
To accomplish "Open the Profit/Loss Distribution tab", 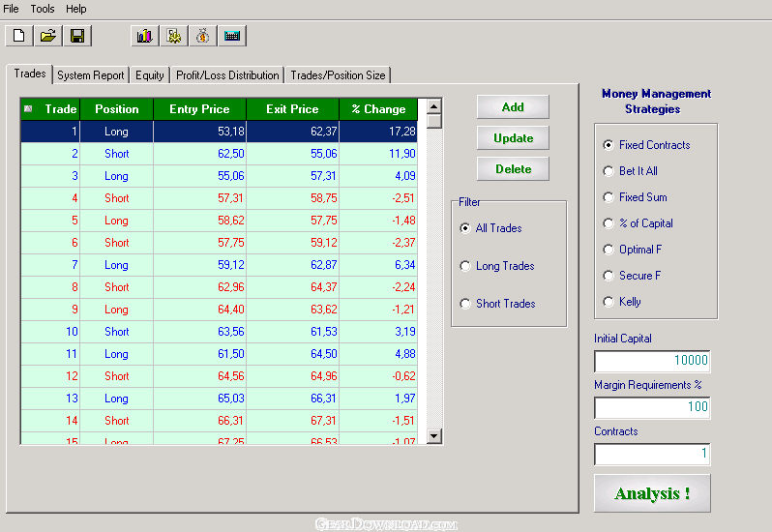I will tap(227, 75).
